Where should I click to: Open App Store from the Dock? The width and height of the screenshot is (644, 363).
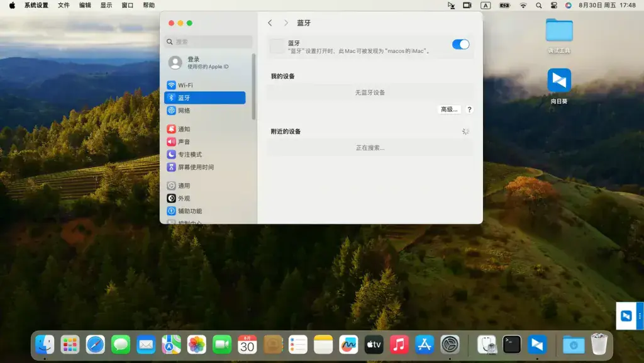(x=425, y=345)
